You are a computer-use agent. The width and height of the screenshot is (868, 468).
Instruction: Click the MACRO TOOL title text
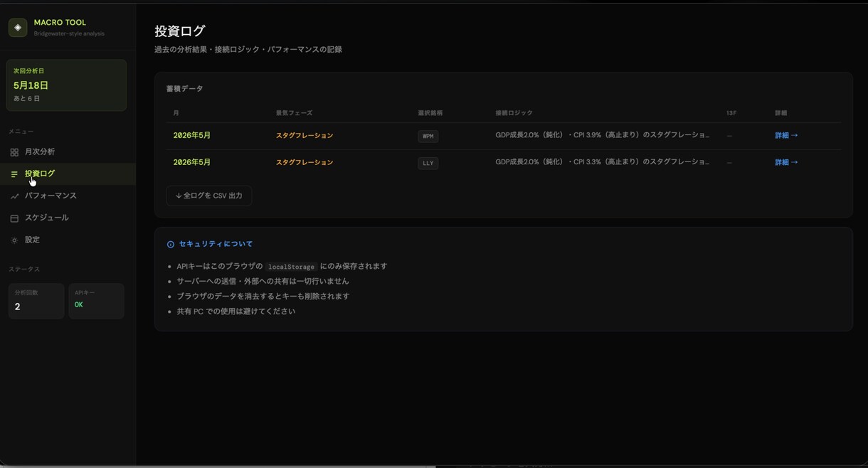coord(60,23)
